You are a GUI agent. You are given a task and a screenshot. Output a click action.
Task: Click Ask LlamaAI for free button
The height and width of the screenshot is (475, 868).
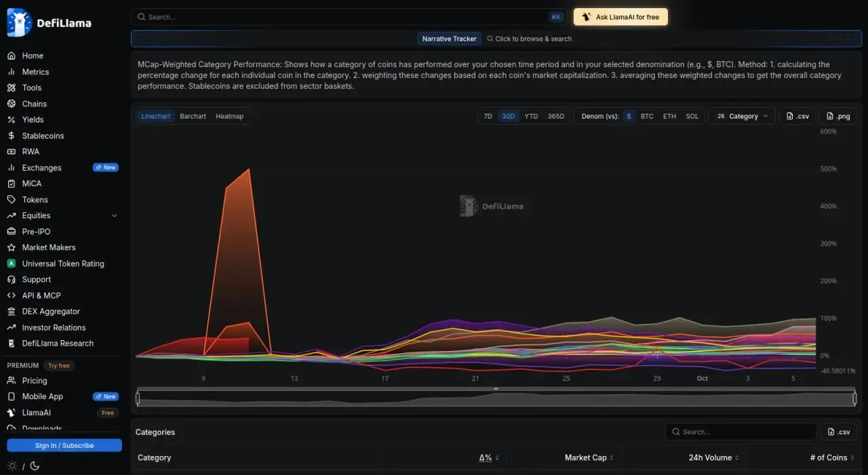click(620, 17)
